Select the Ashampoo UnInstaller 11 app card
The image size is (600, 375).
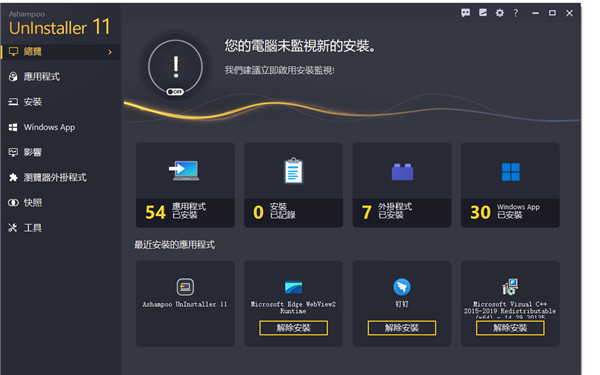[x=185, y=303]
